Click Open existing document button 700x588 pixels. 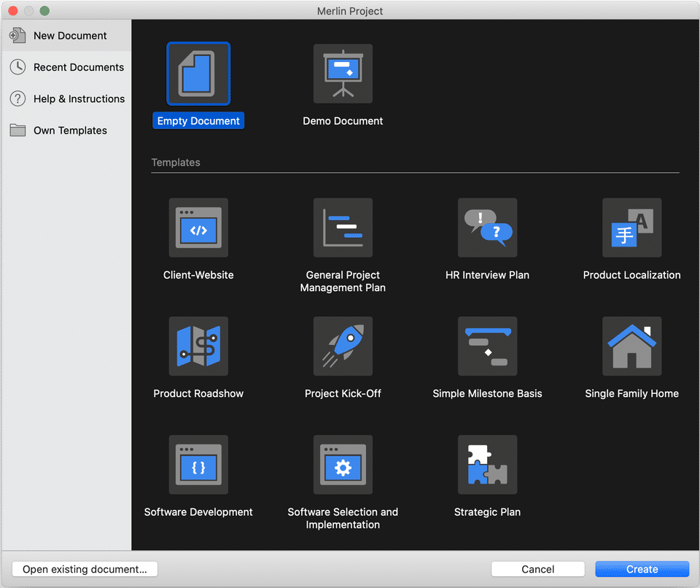tap(85, 569)
